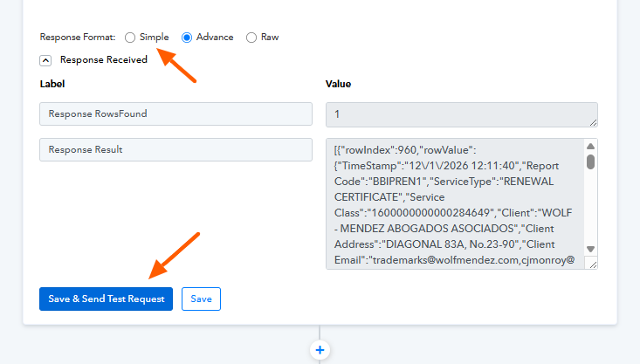The width and height of the screenshot is (640, 364).
Task: Collapse the Response Received section chevron
Action: (45, 60)
